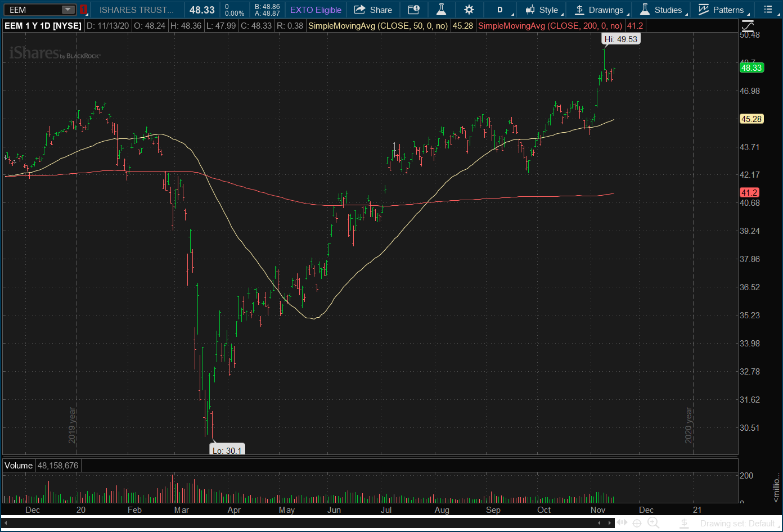Click the red 41.2 moving average label
Image resolution: width=783 pixels, height=532 pixels.
[x=749, y=192]
